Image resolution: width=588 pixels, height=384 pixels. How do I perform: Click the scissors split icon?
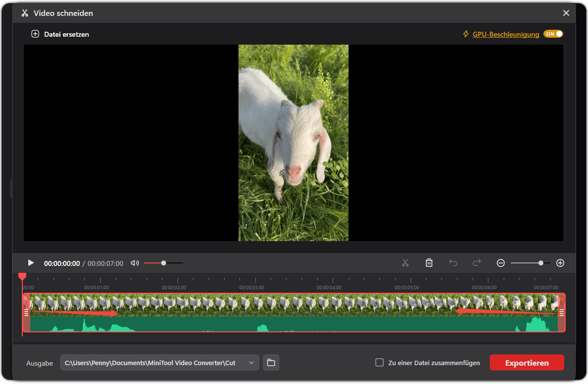click(x=405, y=263)
